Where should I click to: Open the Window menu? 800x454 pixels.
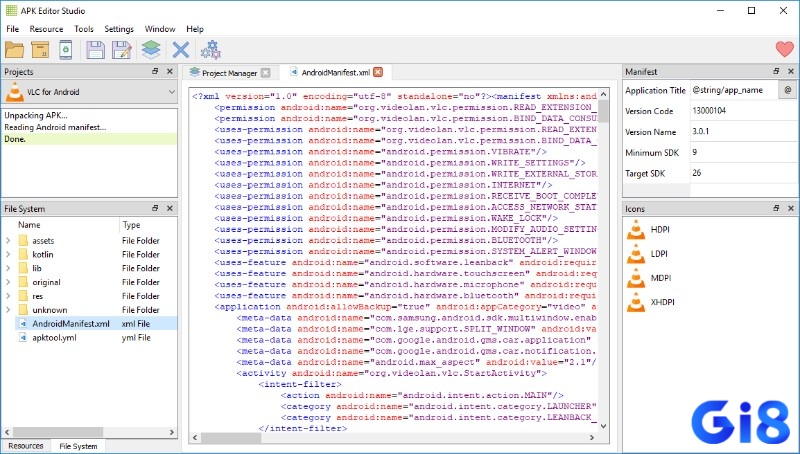(x=160, y=29)
